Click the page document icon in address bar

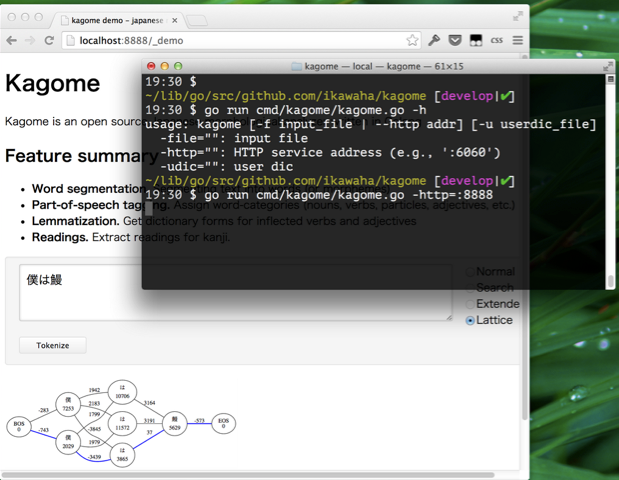coord(70,40)
